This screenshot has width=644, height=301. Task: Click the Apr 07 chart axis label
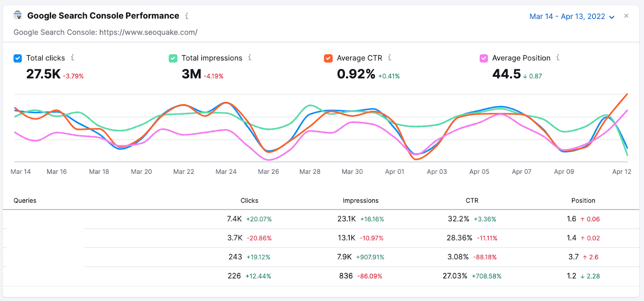coord(522,171)
